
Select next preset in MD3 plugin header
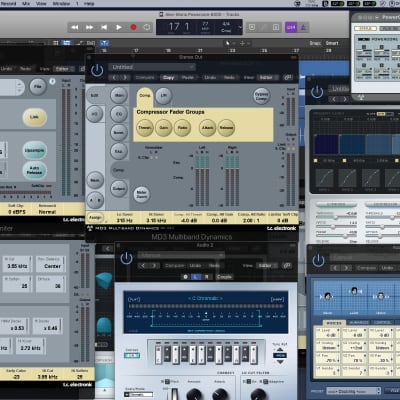(x=125, y=78)
